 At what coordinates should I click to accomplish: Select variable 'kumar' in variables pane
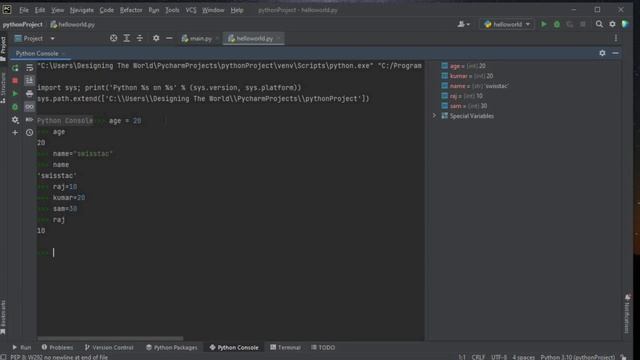pyautogui.click(x=467, y=76)
